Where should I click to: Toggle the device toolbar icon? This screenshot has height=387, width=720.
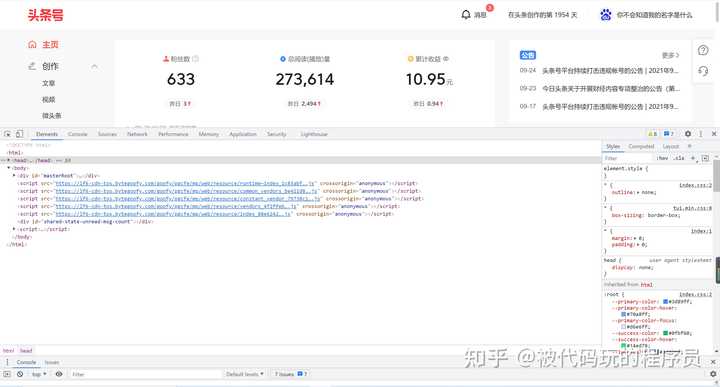[x=19, y=134]
